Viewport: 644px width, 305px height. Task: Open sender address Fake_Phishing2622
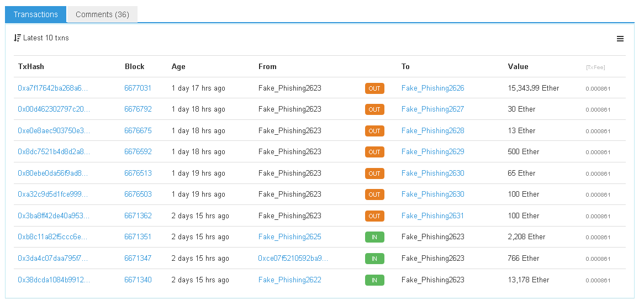(289, 280)
